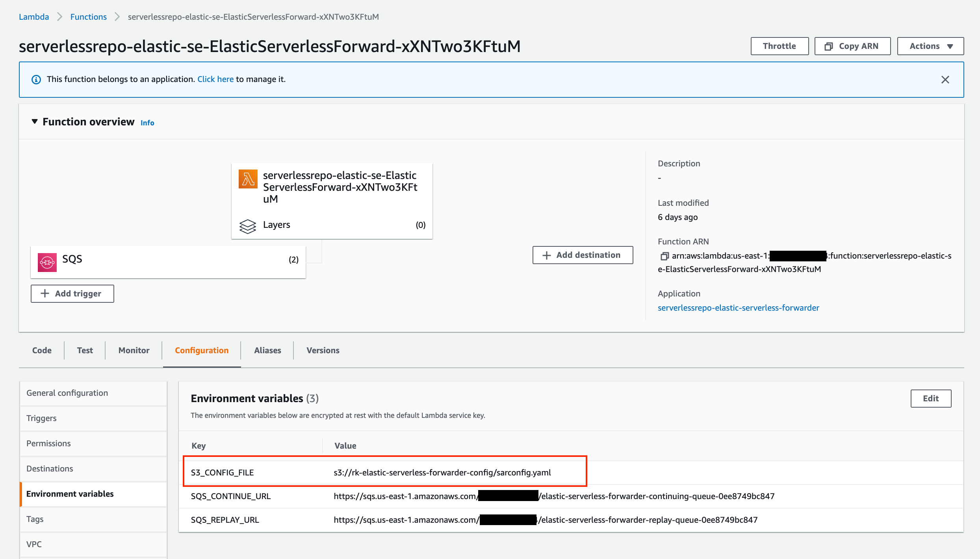Click the function name in the overview diagram
Screen dimensions: 980x559
340,187
